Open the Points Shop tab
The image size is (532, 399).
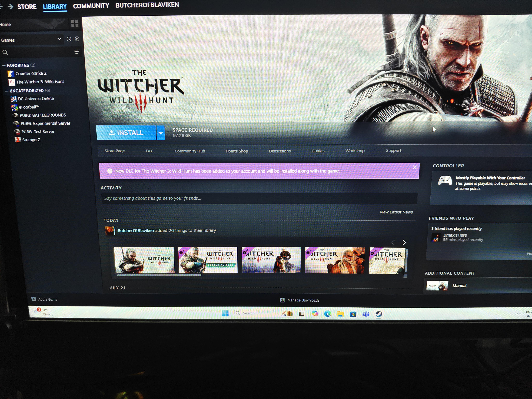click(237, 151)
